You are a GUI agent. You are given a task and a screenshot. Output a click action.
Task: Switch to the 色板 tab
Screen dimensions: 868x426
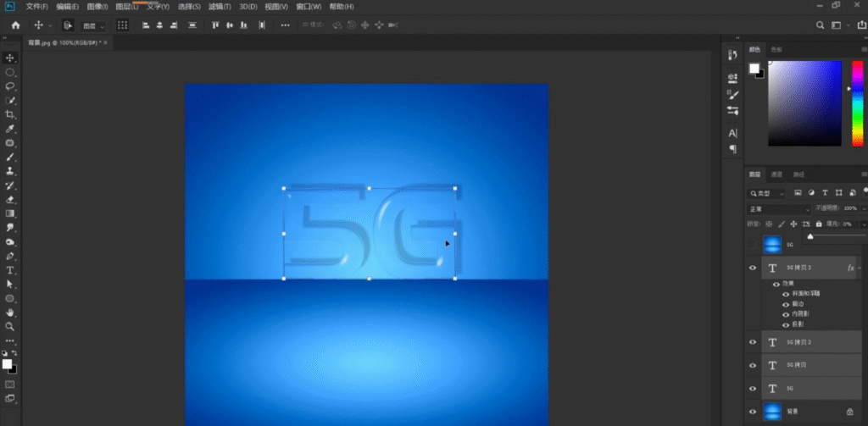click(x=776, y=49)
